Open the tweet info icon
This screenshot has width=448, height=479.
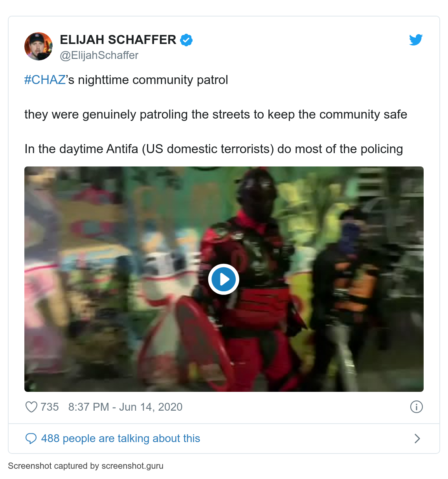click(417, 407)
